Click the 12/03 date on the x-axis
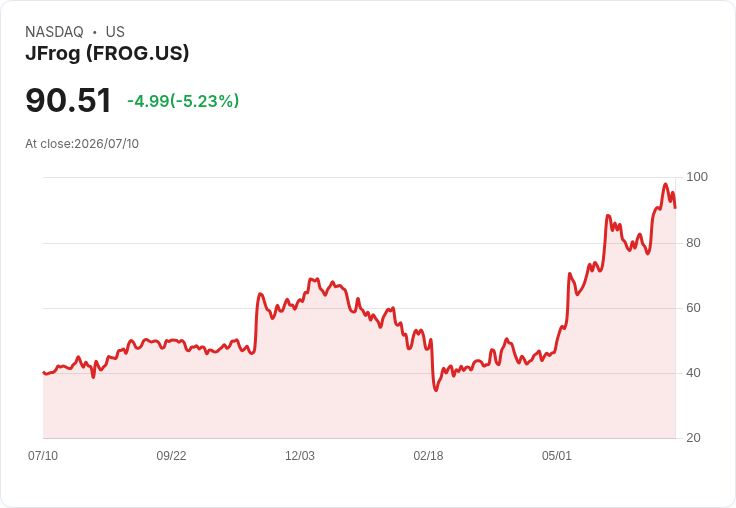 pos(300,455)
